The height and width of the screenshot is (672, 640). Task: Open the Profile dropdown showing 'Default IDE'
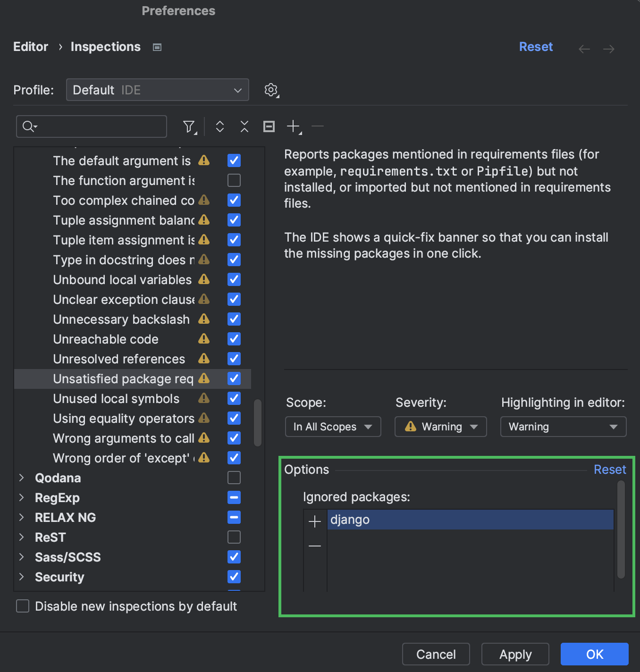pyautogui.click(x=157, y=90)
